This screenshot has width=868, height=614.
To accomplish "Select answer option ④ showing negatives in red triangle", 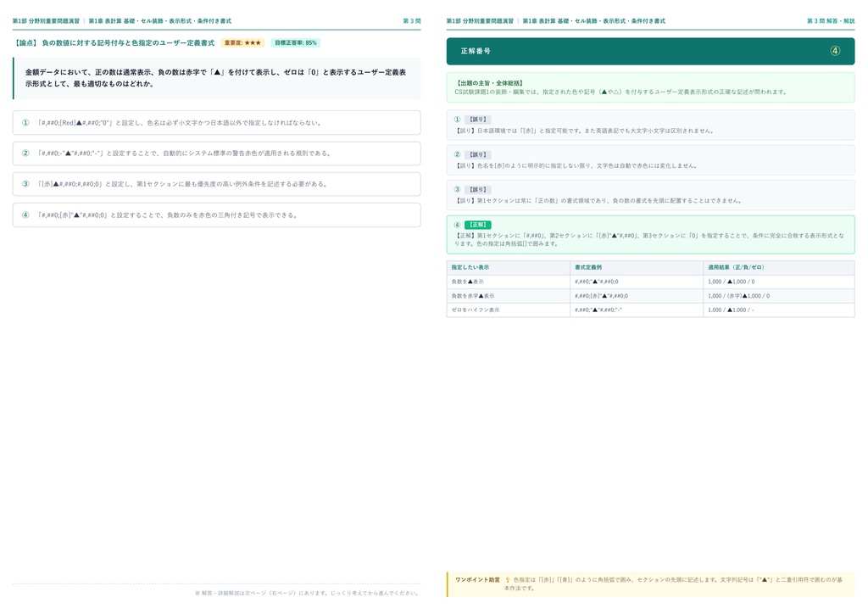I will 216,215.
